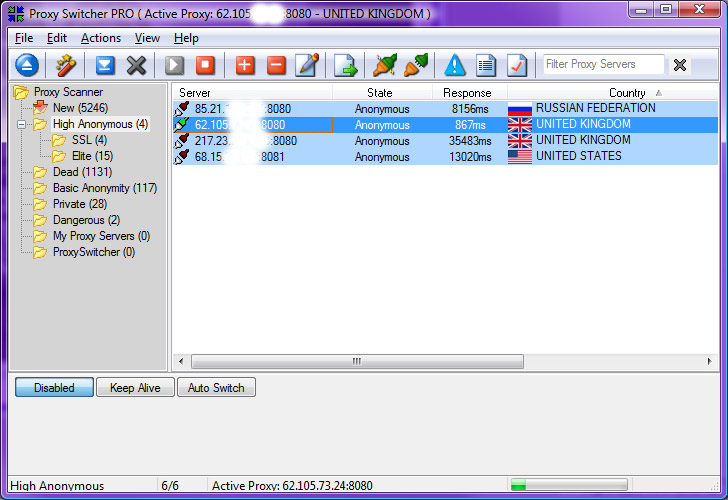
Task: Select the Elite (15) folder
Action: point(92,156)
